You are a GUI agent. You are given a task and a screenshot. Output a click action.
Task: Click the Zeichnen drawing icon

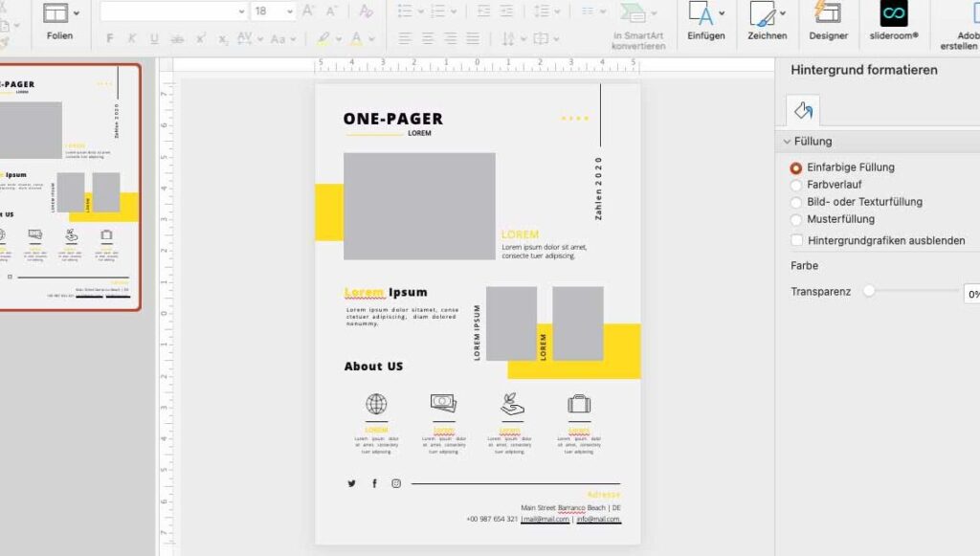click(x=762, y=14)
